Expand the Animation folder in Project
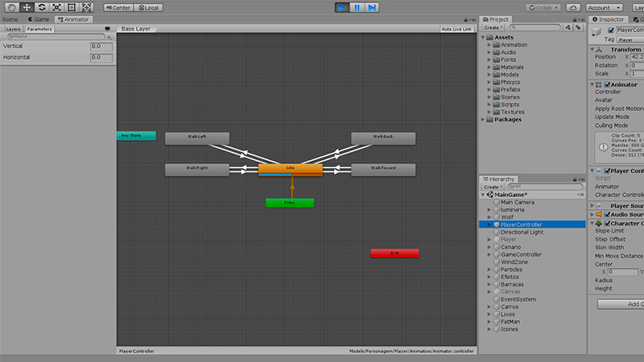Screen dimensions: 644x362 click(489, 45)
